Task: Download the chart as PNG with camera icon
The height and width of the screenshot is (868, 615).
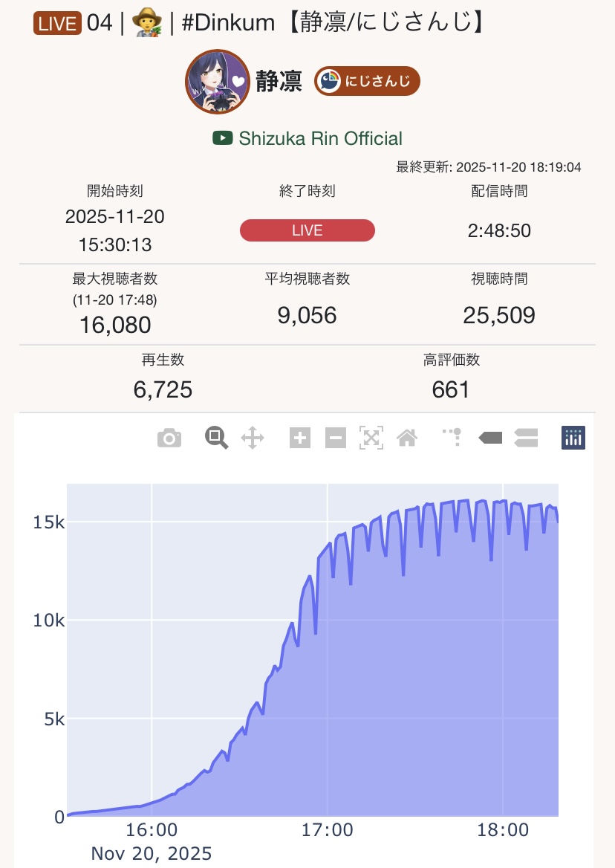Action: pyautogui.click(x=169, y=438)
